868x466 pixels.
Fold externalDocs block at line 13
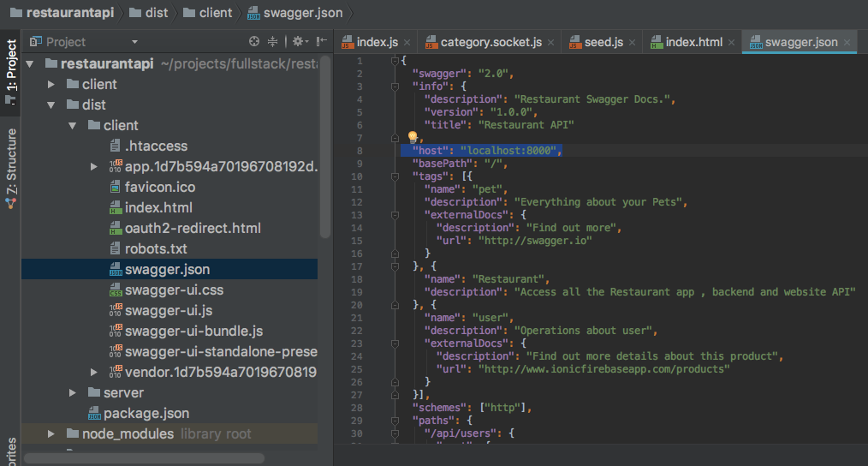click(395, 215)
